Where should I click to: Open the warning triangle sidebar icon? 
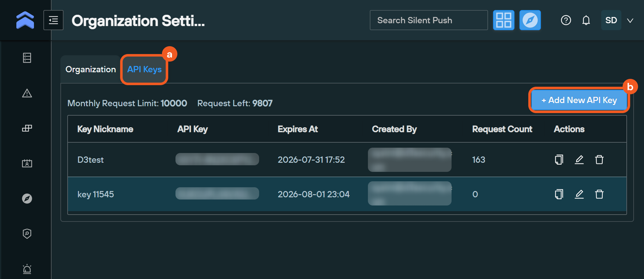pos(27,93)
